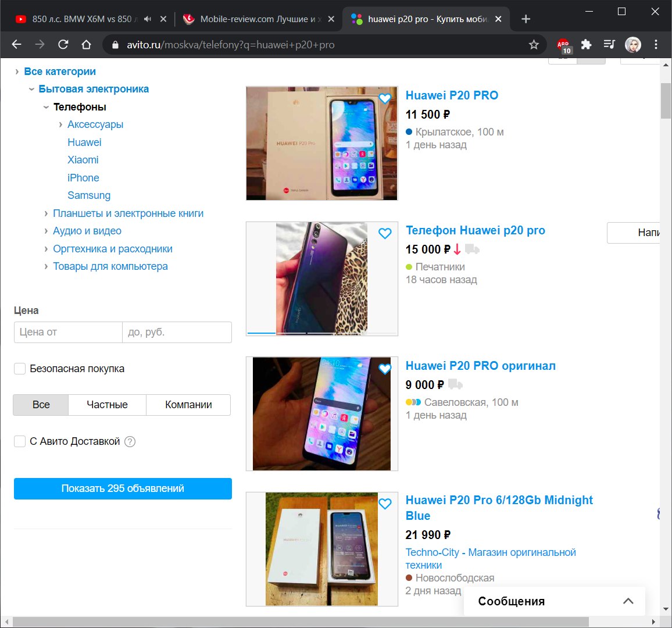Click Показать 295 объявлений button
This screenshot has height=628, width=672.
pos(123,488)
